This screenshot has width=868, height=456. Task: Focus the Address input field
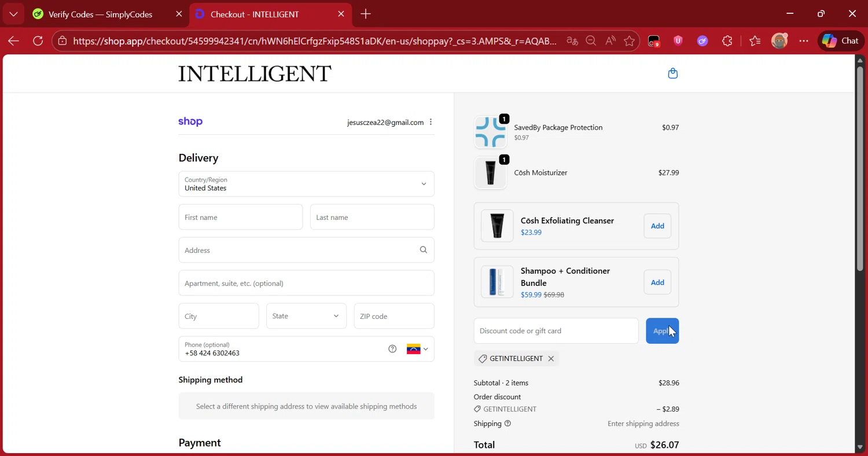[x=306, y=250]
